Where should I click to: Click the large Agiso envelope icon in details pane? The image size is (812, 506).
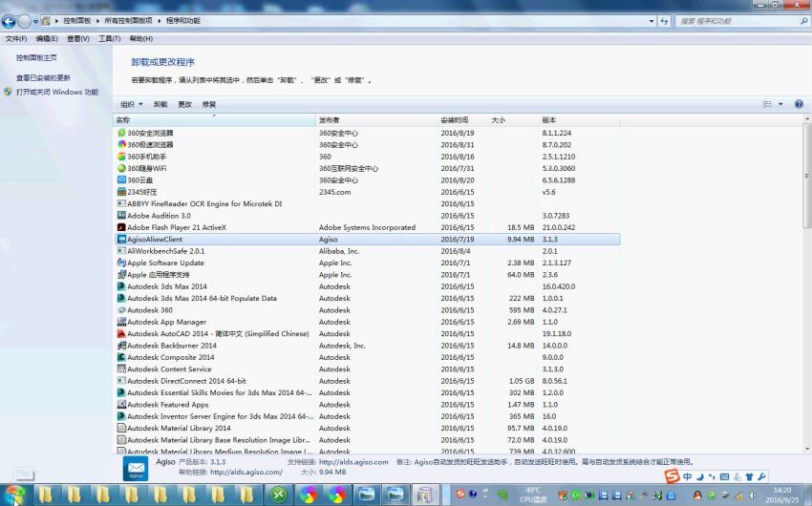136,468
